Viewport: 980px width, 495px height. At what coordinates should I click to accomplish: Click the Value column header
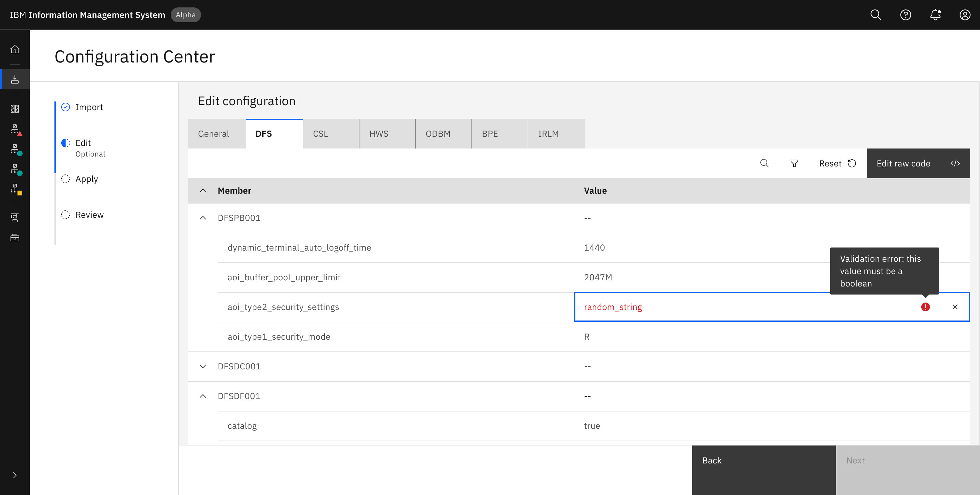click(x=595, y=191)
